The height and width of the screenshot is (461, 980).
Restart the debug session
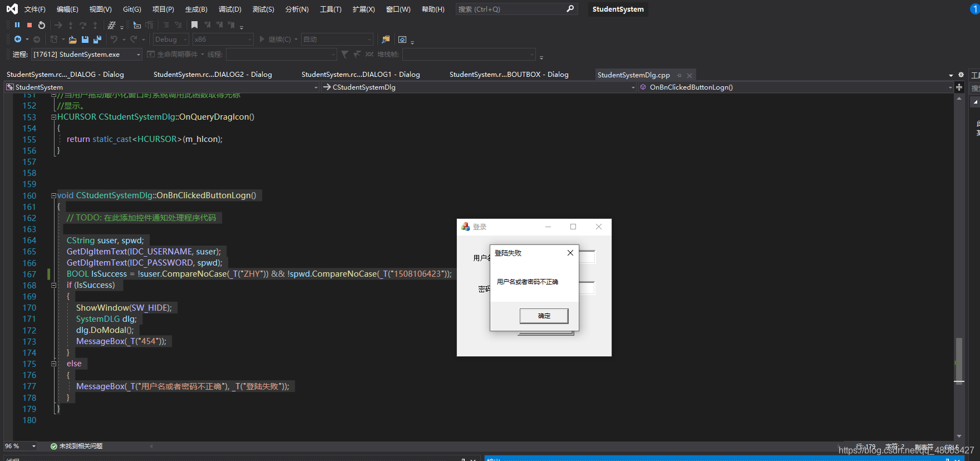click(x=42, y=25)
